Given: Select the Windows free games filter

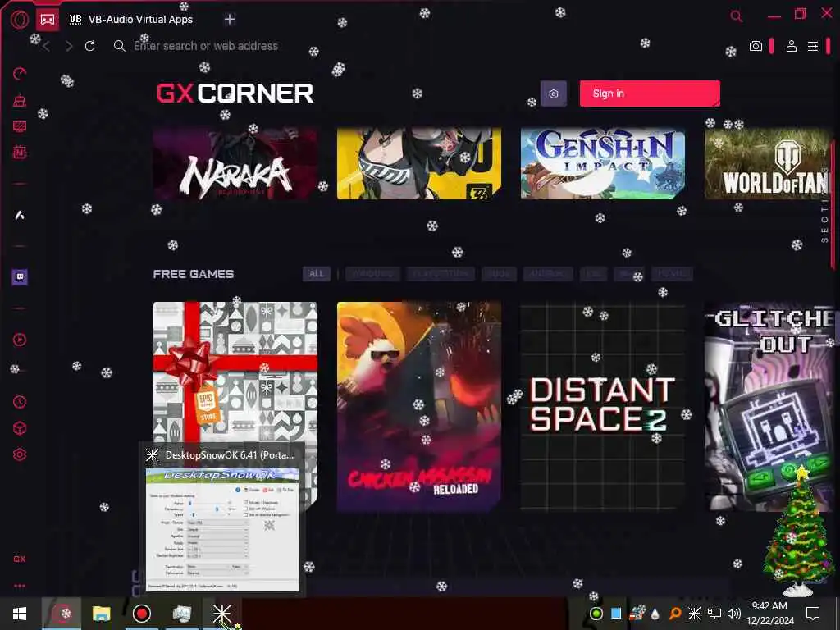Looking at the screenshot, I should point(372,274).
